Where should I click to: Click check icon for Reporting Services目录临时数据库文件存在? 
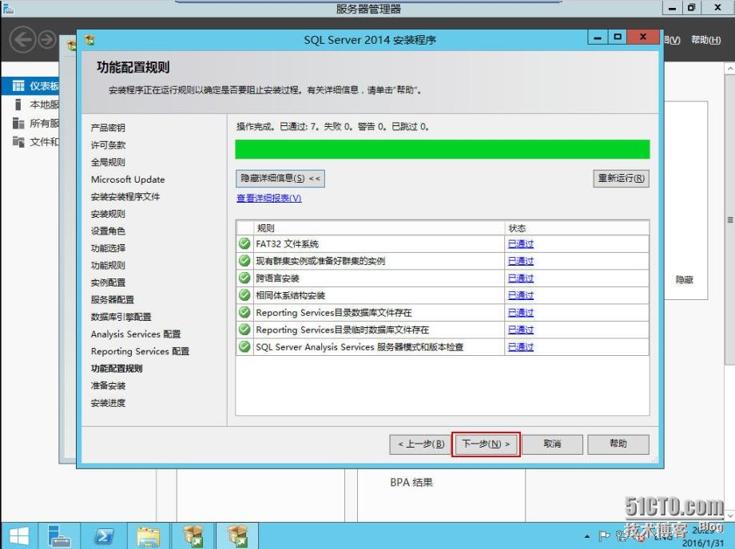point(245,330)
